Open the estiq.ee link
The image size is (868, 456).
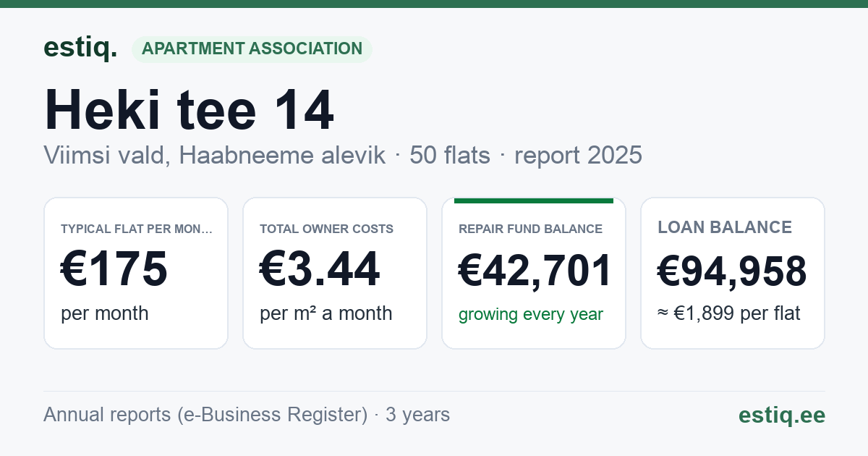click(x=782, y=415)
